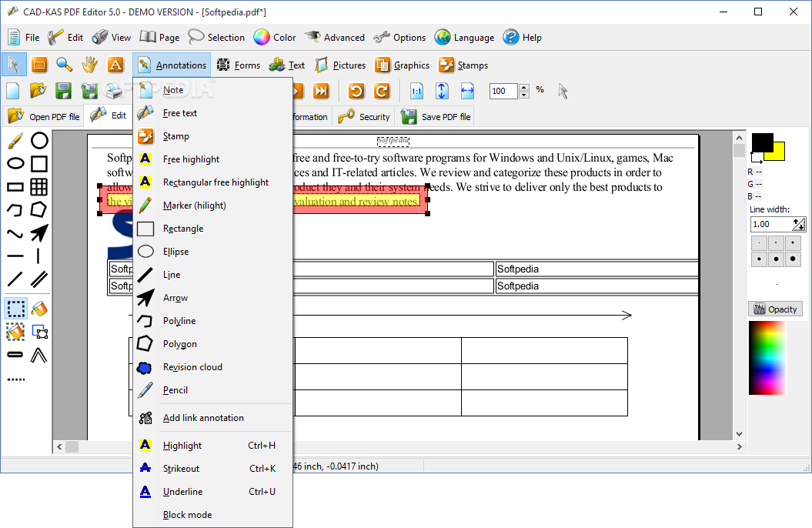The width and height of the screenshot is (812, 528).
Task: Jump to the last page icon
Action: [321, 91]
